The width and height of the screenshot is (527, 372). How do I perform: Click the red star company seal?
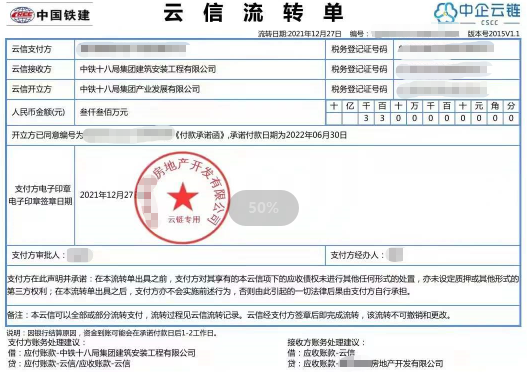(x=183, y=198)
